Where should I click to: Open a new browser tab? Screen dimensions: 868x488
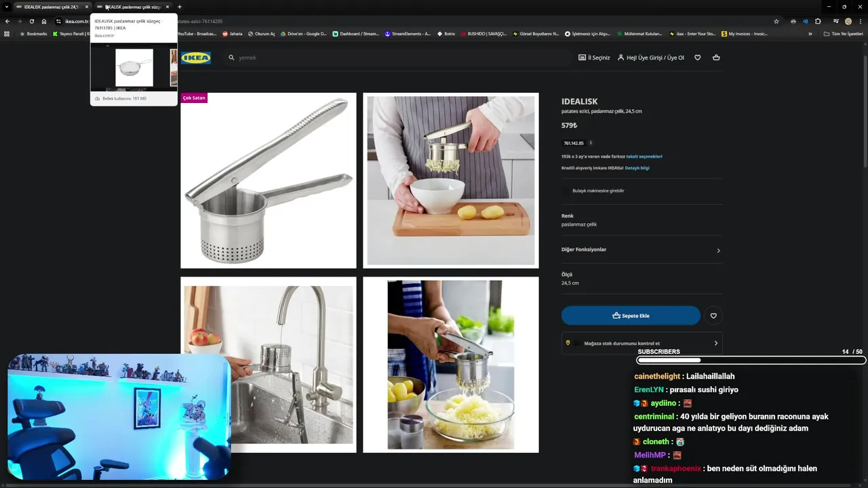click(x=179, y=7)
